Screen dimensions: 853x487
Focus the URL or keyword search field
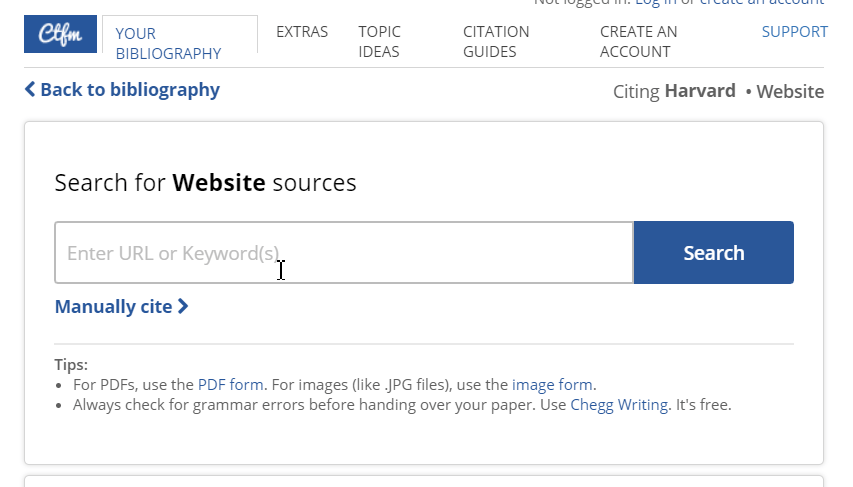pyautogui.click(x=344, y=252)
